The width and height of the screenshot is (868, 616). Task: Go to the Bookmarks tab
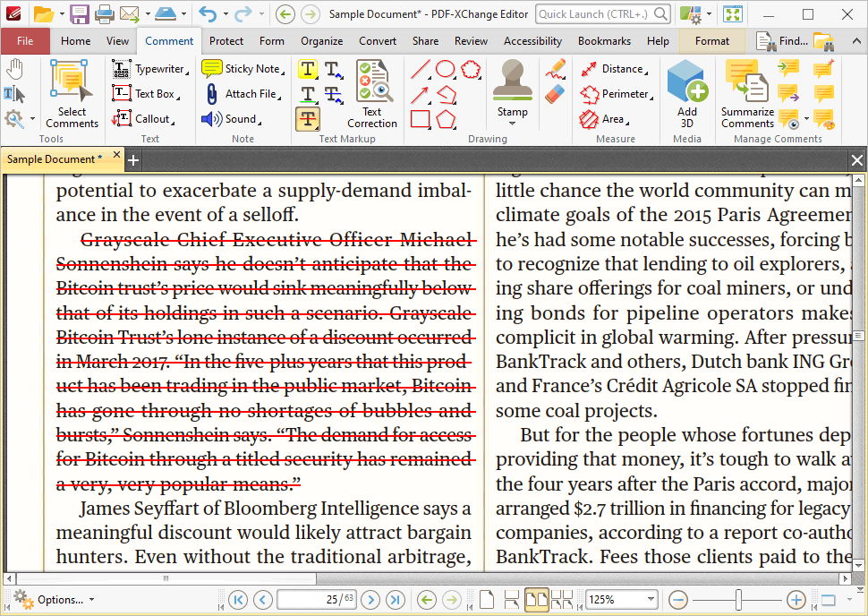point(604,41)
